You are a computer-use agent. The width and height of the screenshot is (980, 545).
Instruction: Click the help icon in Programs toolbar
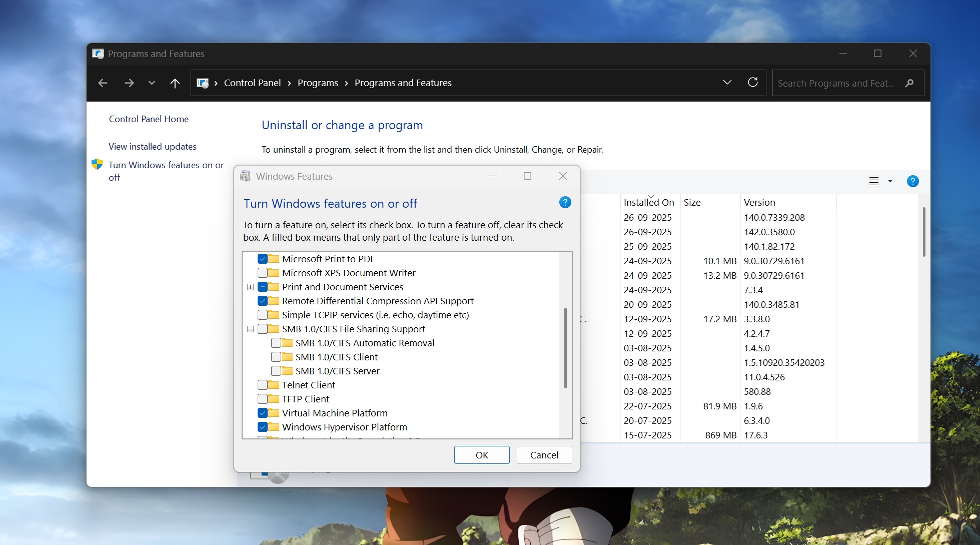pyautogui.click(x=912, y=181)
